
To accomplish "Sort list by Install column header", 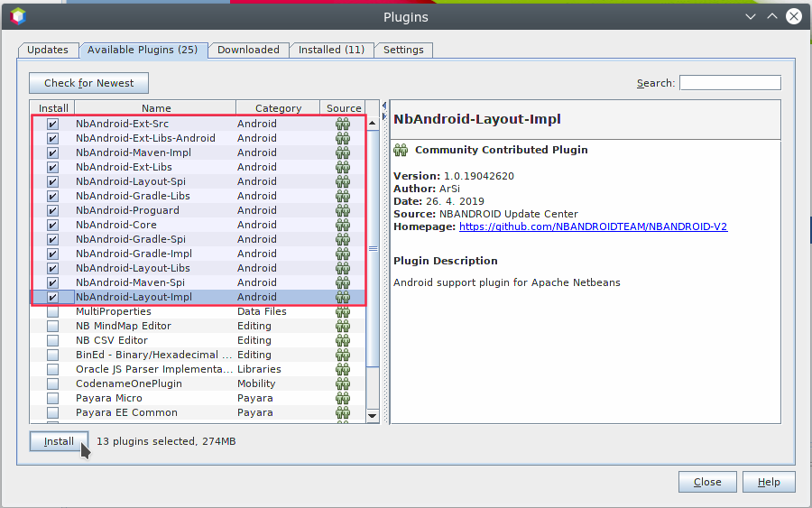I will point(53,107).
